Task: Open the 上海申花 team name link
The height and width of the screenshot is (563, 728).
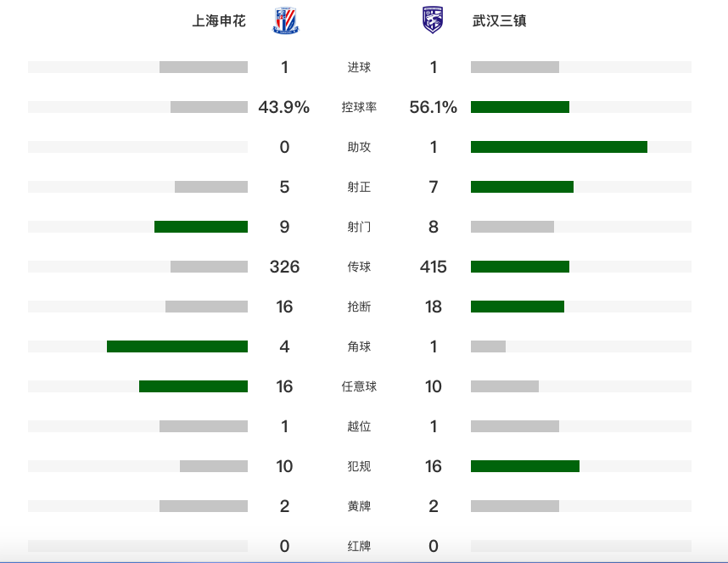Action: (x=219, y=21)
